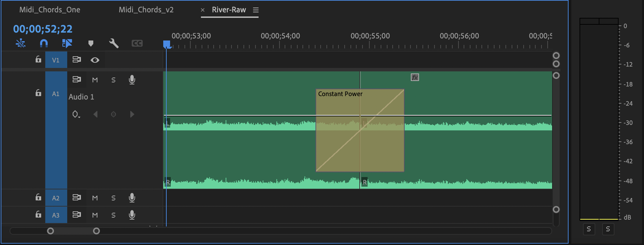Image resolution: width=644 pixels, height=245 pixels.
Task: Click ruler at 00;00;56;00
Action: coord(459,36)
